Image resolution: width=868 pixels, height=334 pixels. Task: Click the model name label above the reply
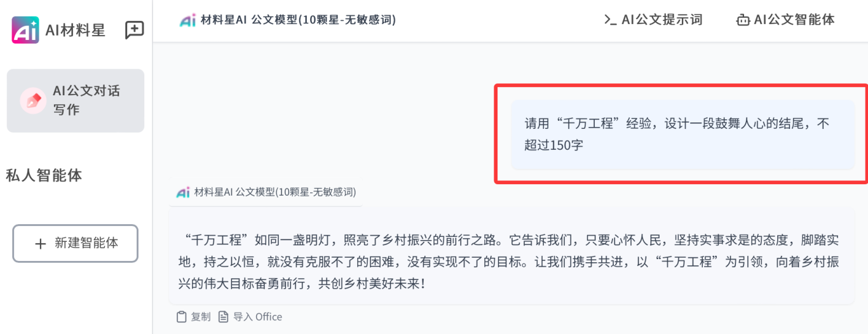[275, 192]
